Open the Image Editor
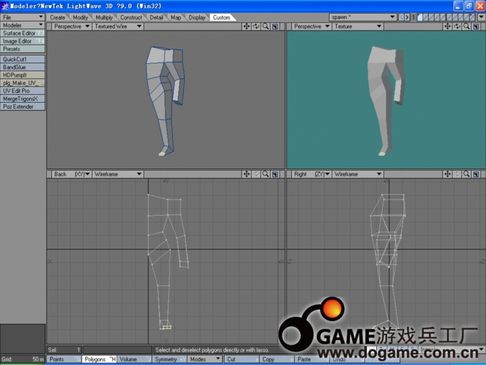This screenshot has height=365, width=486. (22, 41)
